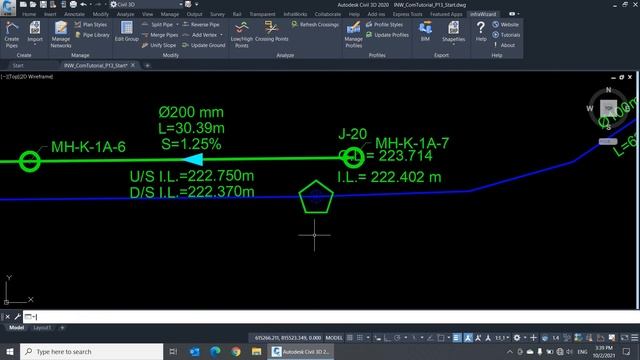This screenshot has width=640, height=360.
Task: Expand the workspace switching gear dropdown
Action: pos(525,338)
